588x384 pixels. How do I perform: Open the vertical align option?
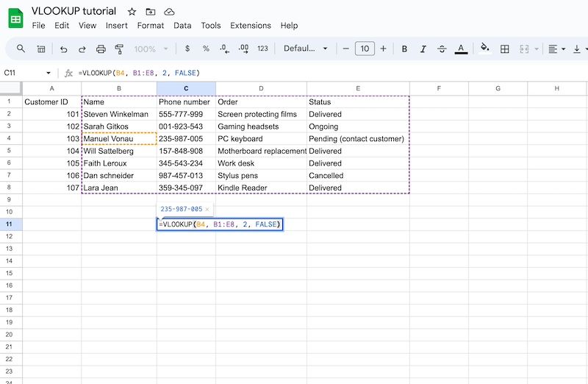click(x=577, y=49)
